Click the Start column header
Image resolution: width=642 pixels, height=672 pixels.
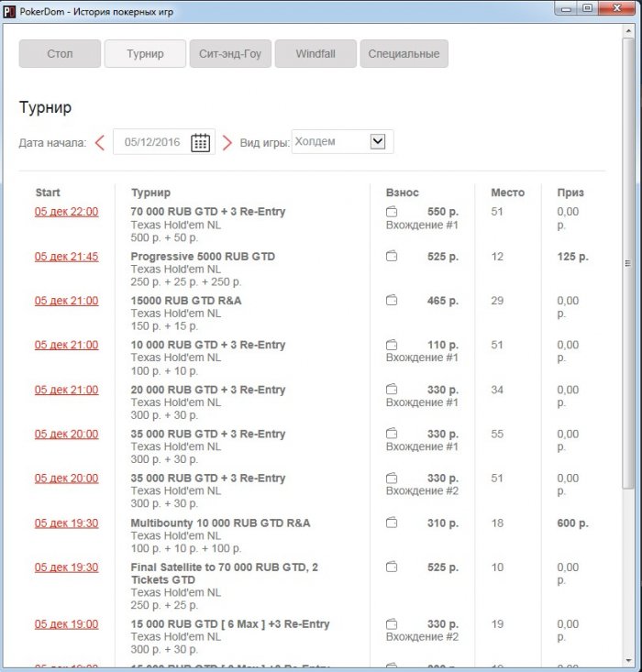pyautogui.click(x=48, y=193)
